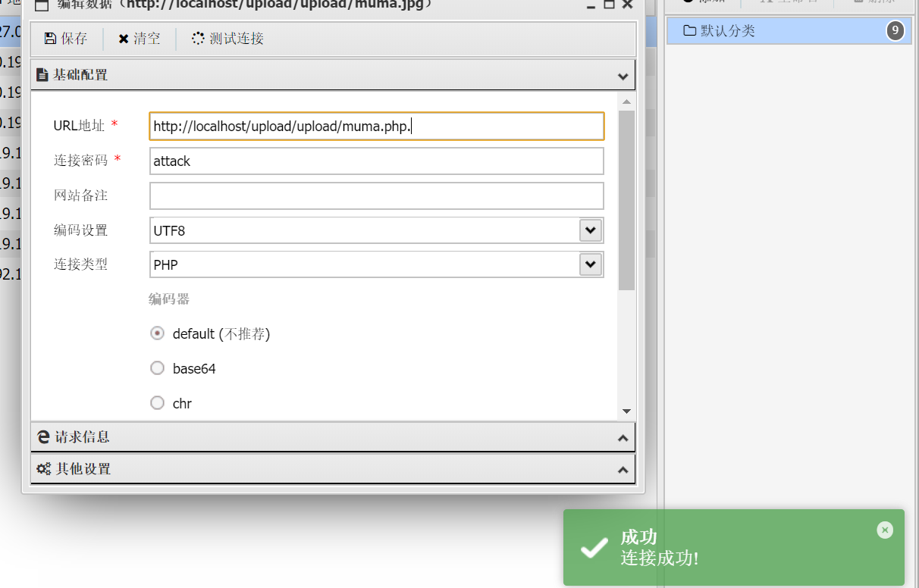The width and height of the screenshot is (919, 588).
Task: Click the Save floppy disk icon
Action: (50, 39)
